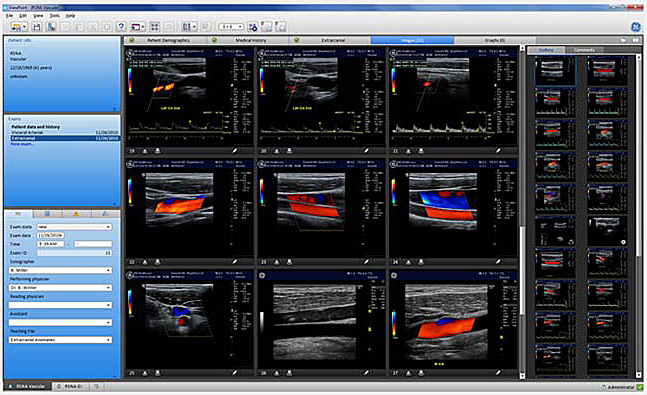This screenshot has width=647, height=395.
Task: Select first thumbnail in Gallery panel
Action: pos(555,71)
